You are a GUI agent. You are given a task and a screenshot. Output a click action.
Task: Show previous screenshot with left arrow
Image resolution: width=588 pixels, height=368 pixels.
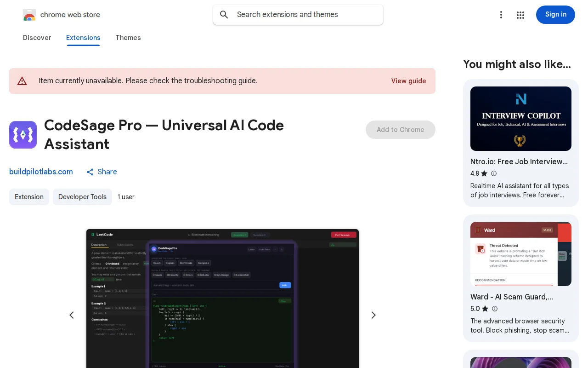pyautogui.click(x=72, y=315)
